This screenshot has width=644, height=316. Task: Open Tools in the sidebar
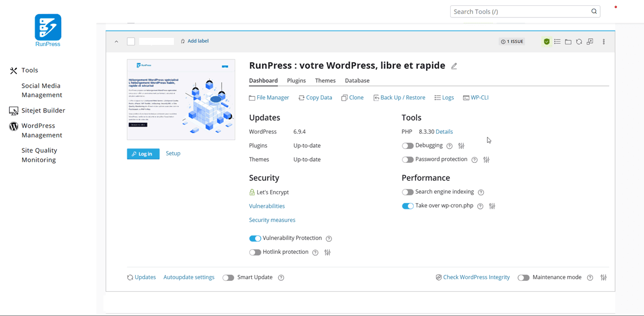30,70
